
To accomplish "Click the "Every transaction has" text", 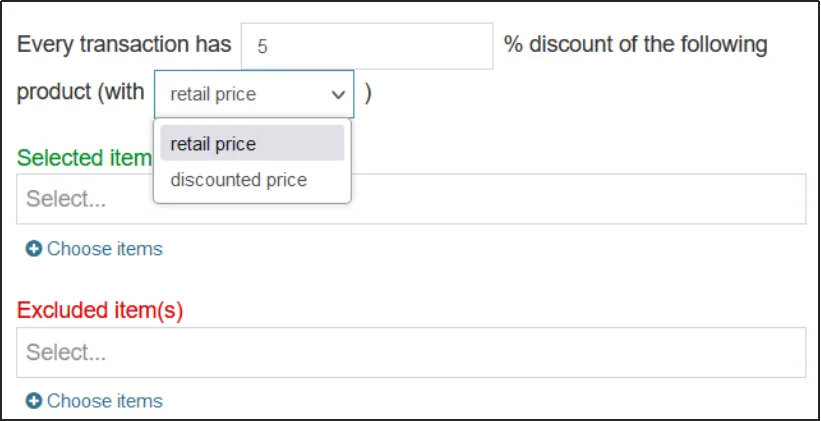I will point(124,45).
